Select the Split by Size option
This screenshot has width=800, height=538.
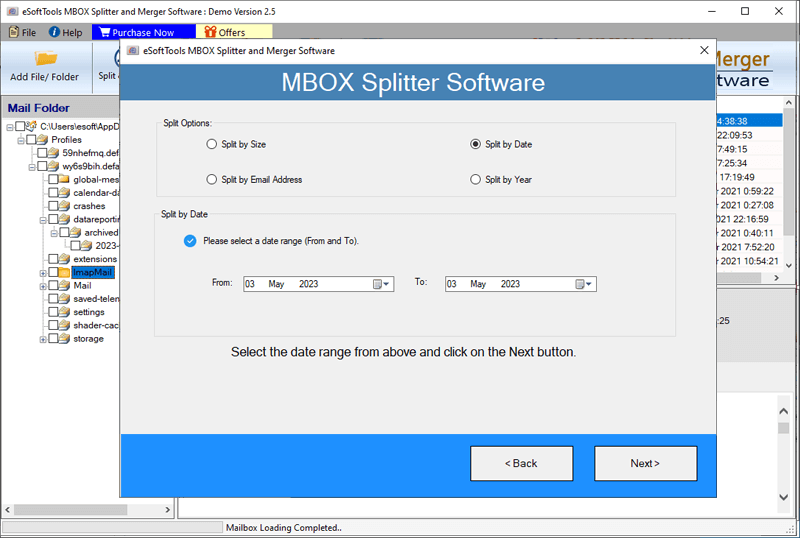tap(212, 144)
